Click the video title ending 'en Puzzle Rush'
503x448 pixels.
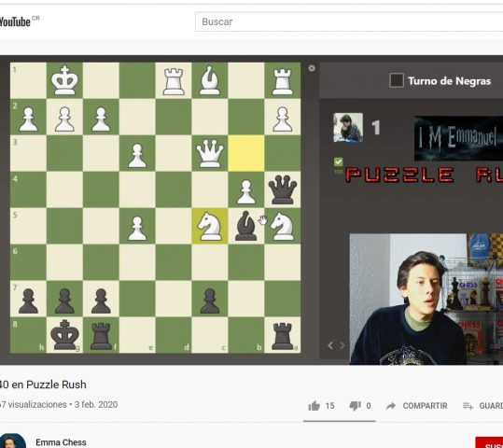click(43, 385)
